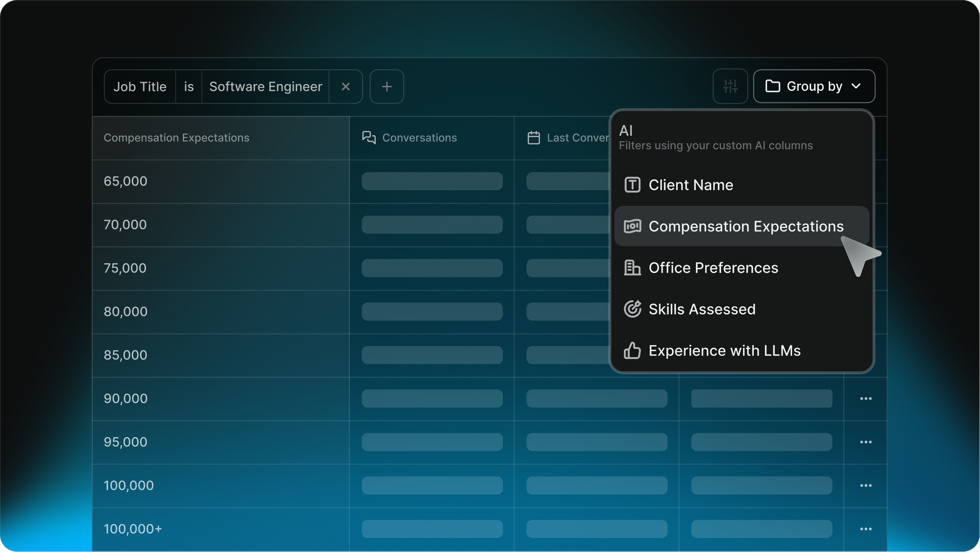Open more options for 90,000 row
This screenshot has width=980, height=552.
tap(866, 399)
